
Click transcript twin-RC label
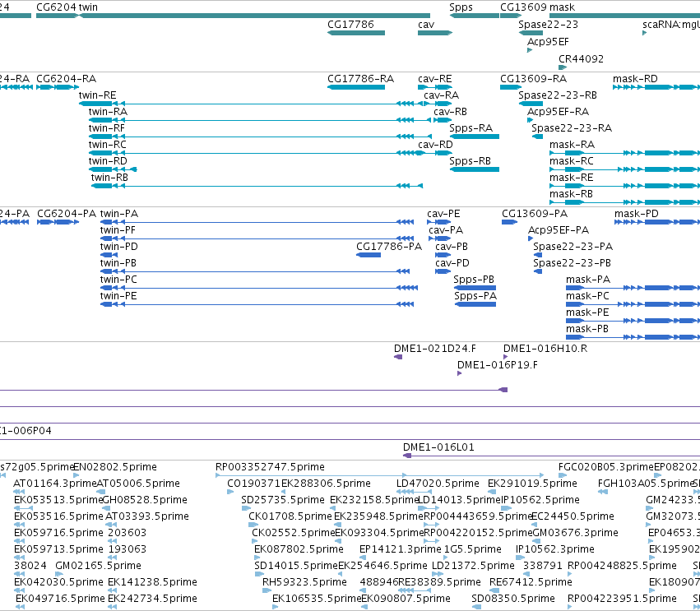click(x=107, y=145)
